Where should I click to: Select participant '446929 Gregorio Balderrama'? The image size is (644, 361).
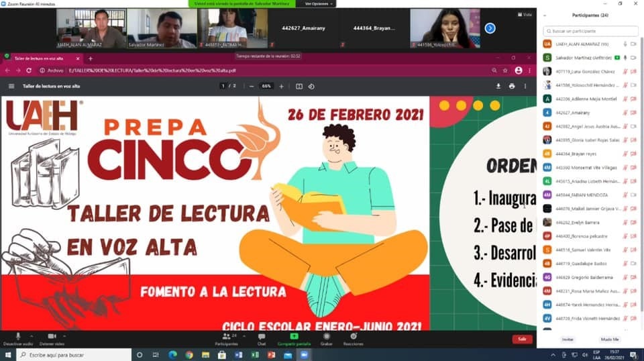[x=590, y=278]
